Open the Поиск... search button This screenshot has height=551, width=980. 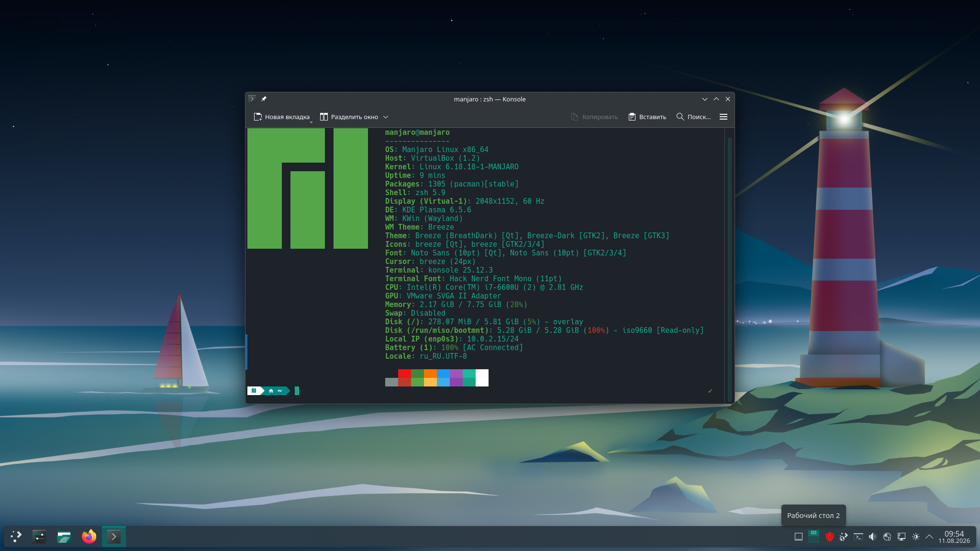[693, 117]
